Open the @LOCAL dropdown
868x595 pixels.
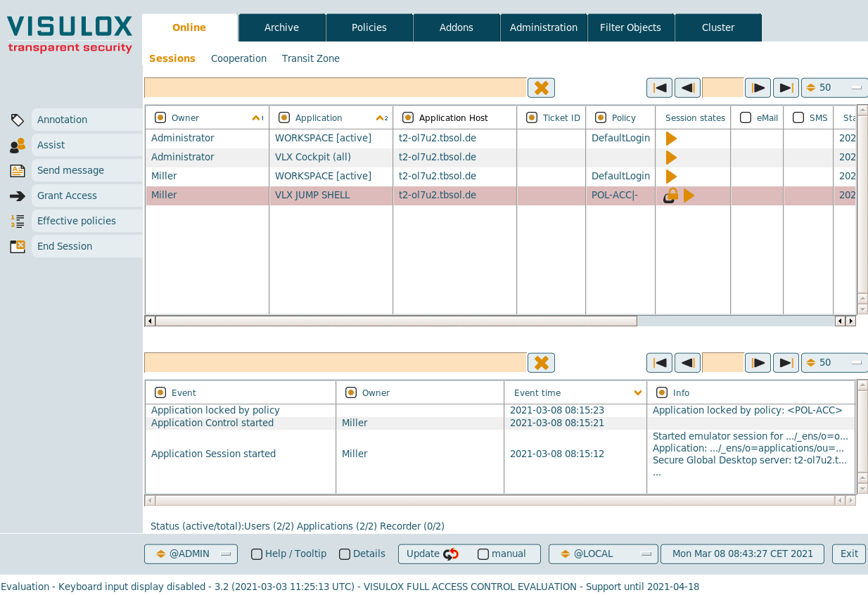point(603,554)
